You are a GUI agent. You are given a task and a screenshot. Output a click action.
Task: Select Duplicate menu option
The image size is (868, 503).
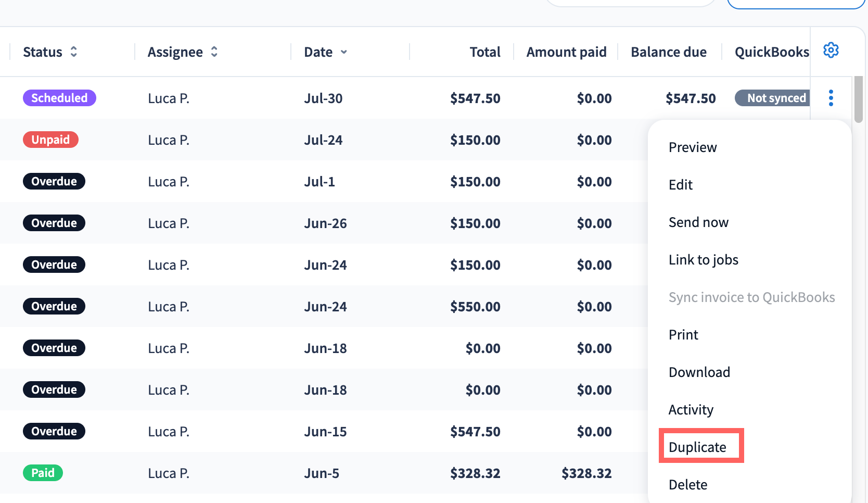(x=697, y=447)
